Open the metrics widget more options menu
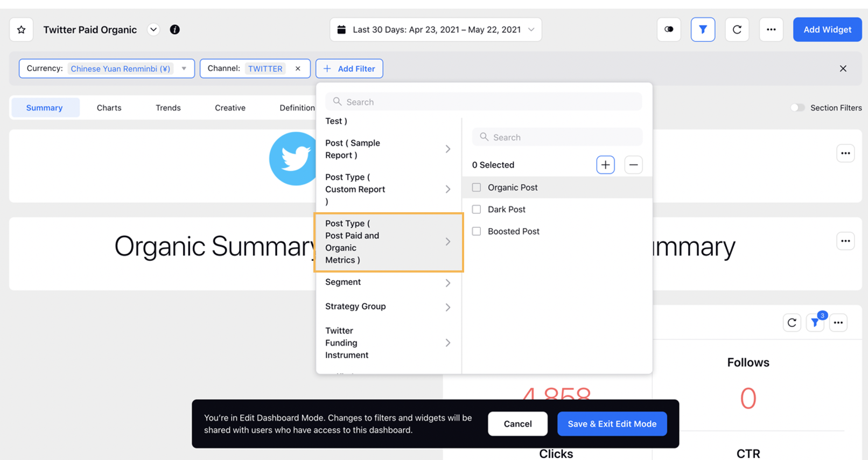Image resolution: width=868 pixels, height=460 pixels. tap(838, 323)
